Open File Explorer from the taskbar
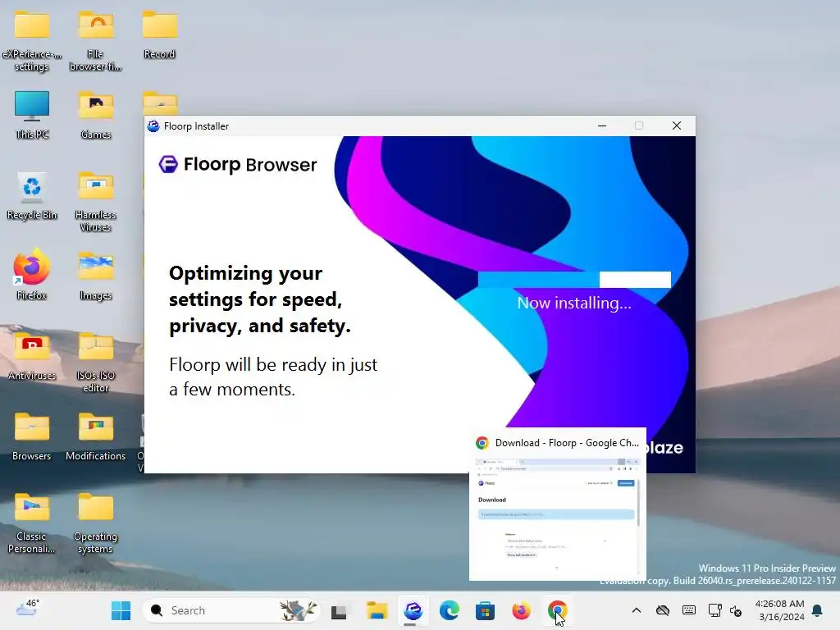The width and height of the screenshot is (840, 630). (377, 610)
